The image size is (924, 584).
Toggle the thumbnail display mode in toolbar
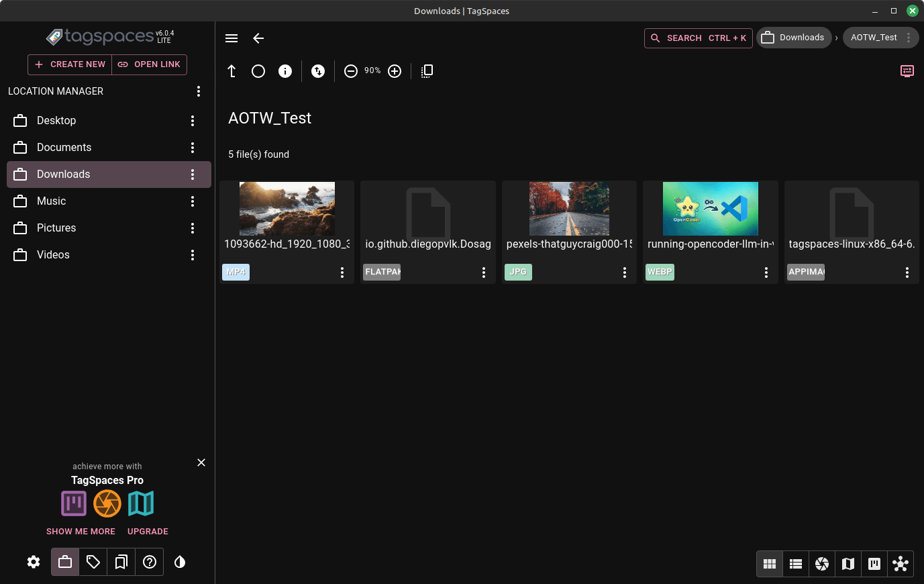(426, 70)
